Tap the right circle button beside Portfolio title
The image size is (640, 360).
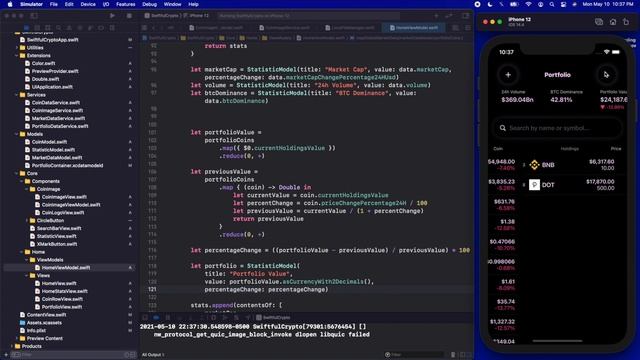[606, 75]
